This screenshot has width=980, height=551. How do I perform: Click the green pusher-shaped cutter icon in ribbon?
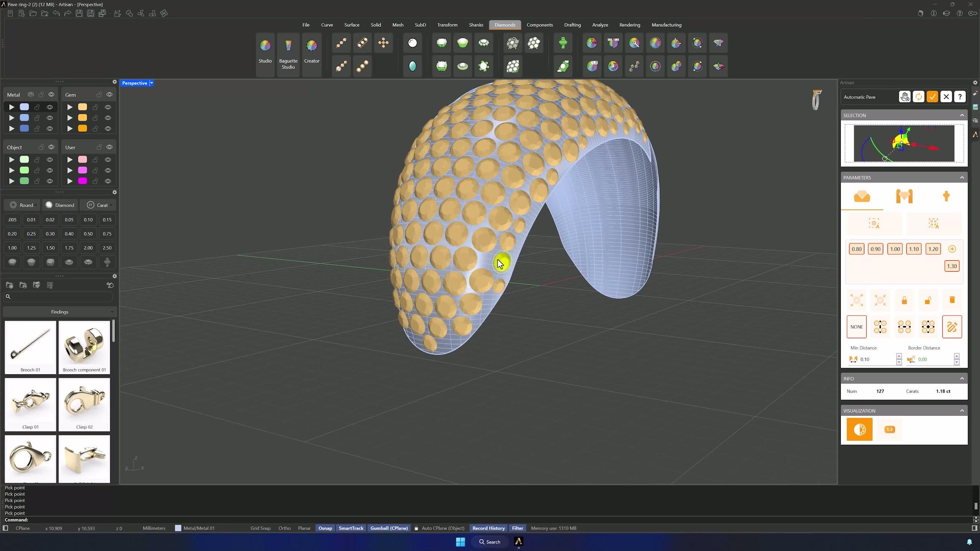coord(563,43)
